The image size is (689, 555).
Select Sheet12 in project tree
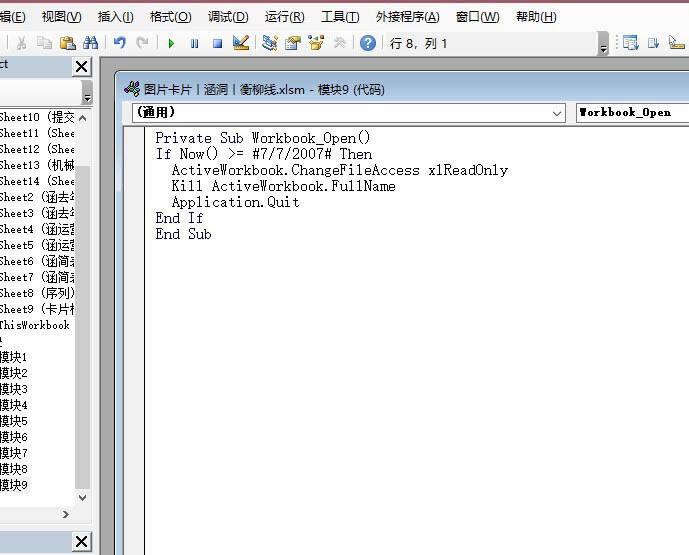[x=37, y=149]
